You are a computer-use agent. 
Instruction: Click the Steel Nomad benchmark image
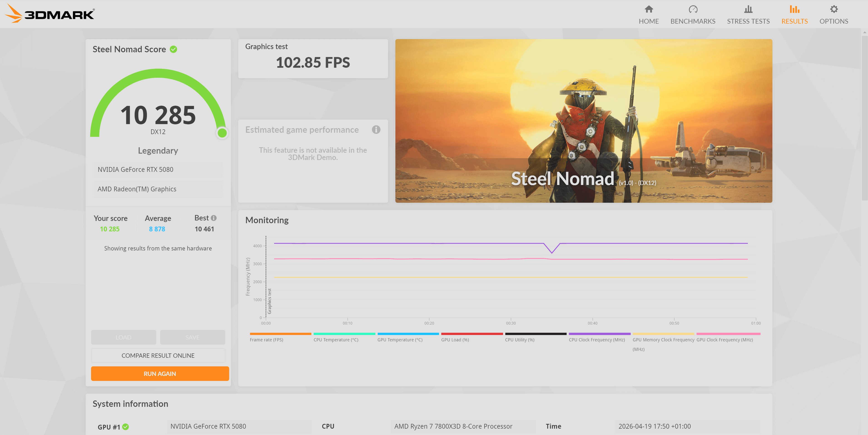click(x=583, y=121)
